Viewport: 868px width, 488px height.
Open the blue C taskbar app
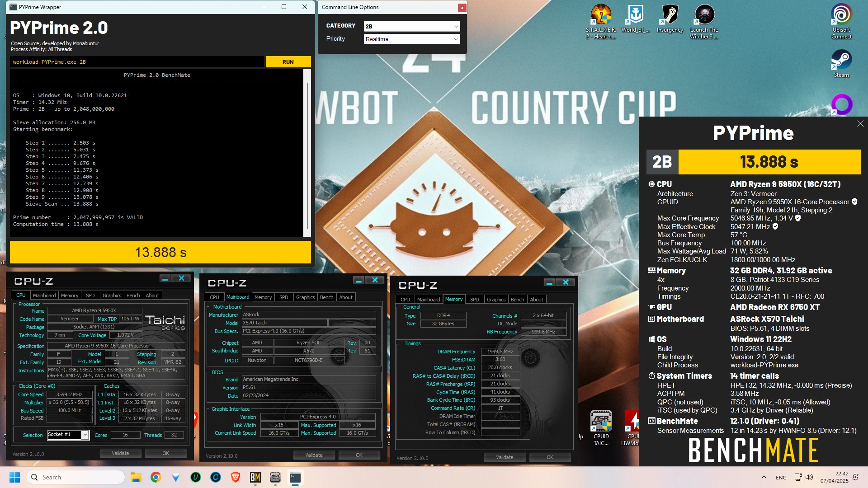coord(216,477)
